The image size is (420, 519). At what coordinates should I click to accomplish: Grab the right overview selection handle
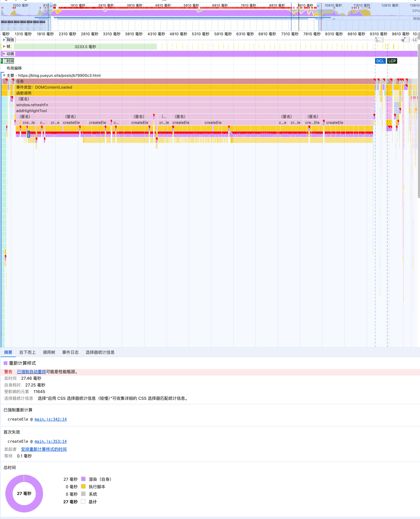click(318, 6)
